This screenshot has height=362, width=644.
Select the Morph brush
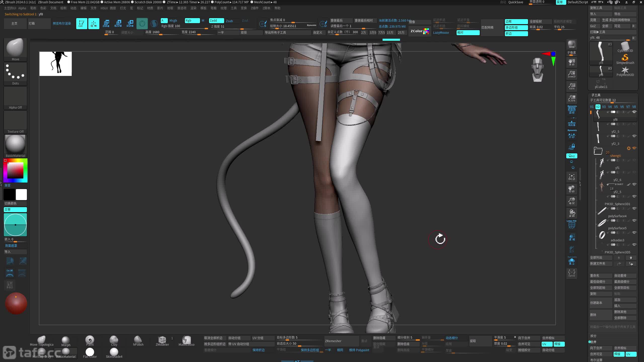click(x=66, y=341)
